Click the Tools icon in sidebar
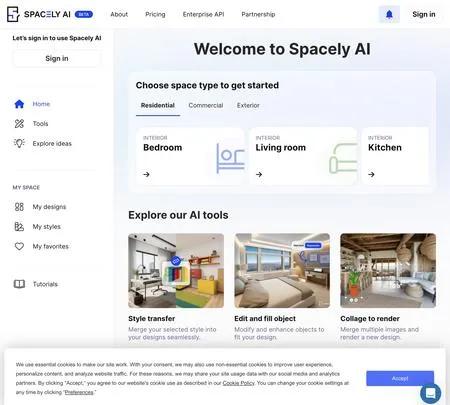 click(19, 124)
